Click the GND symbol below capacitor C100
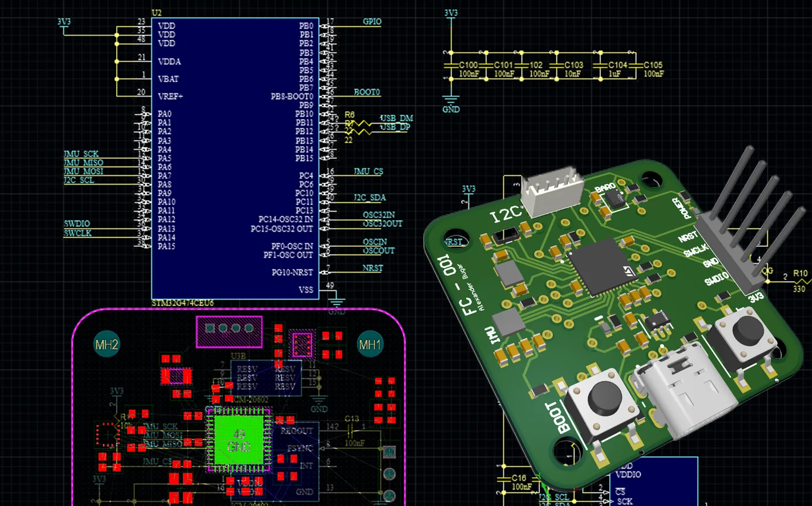 451,103
